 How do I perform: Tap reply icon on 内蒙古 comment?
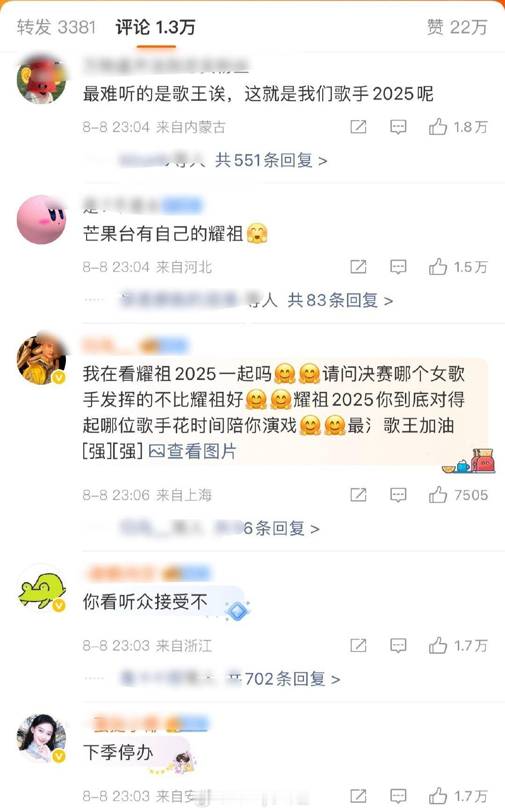398,127
